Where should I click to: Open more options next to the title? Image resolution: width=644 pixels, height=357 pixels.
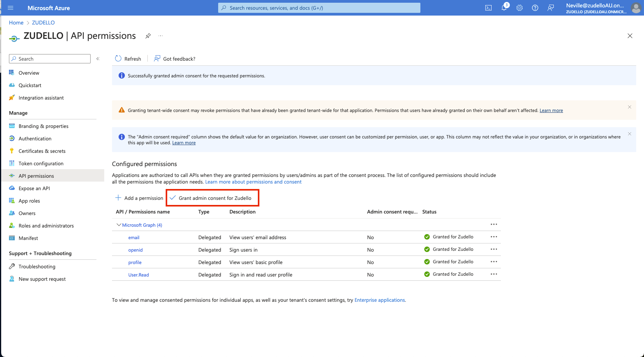[x=161, y=36]
